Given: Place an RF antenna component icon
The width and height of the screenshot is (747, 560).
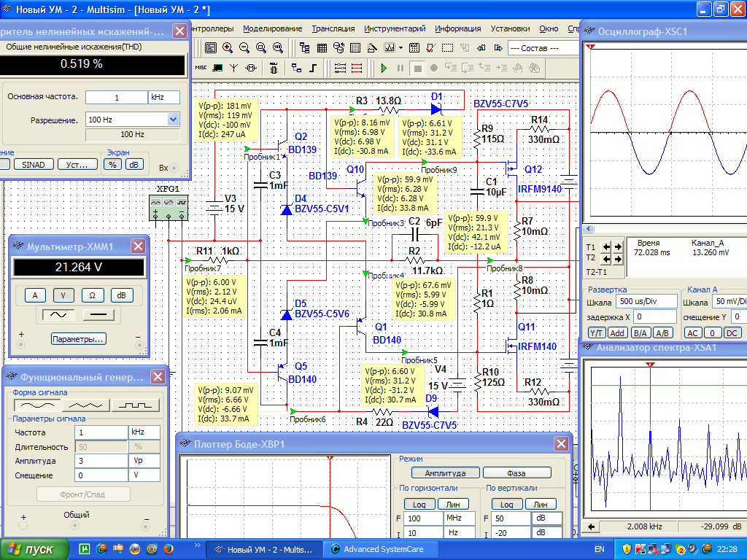Looking at the screenshot, I should pyautogui.click(x=233, y=68).
